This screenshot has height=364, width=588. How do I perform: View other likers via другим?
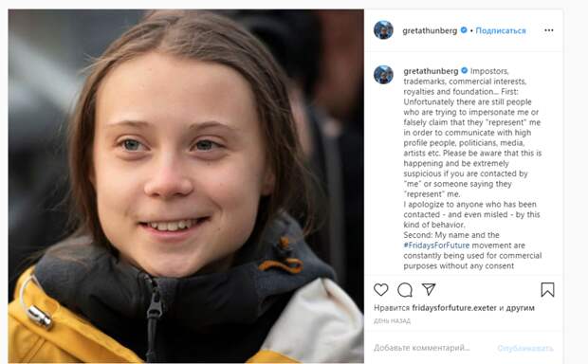pos(520,308)
